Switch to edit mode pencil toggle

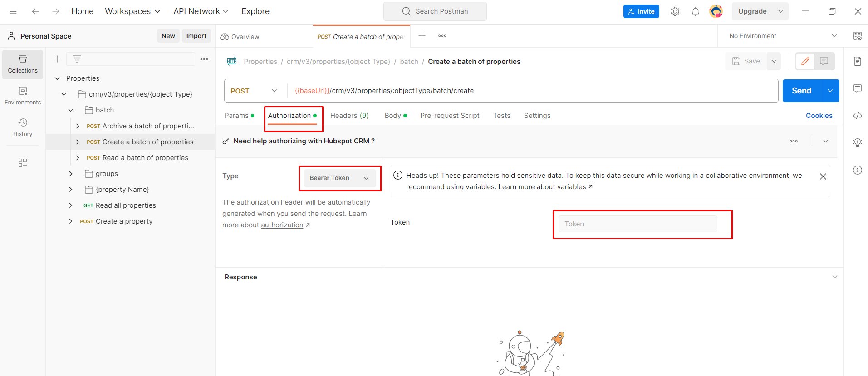coord(805,61)
